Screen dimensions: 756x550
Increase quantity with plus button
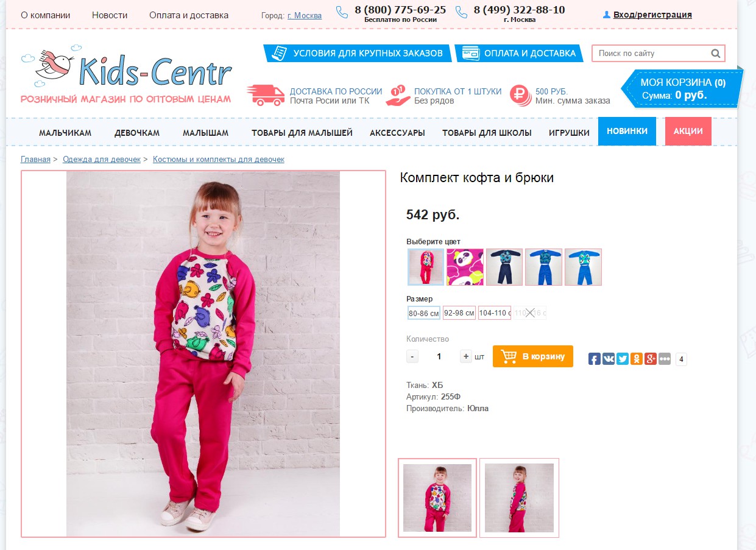click(466, 356)
